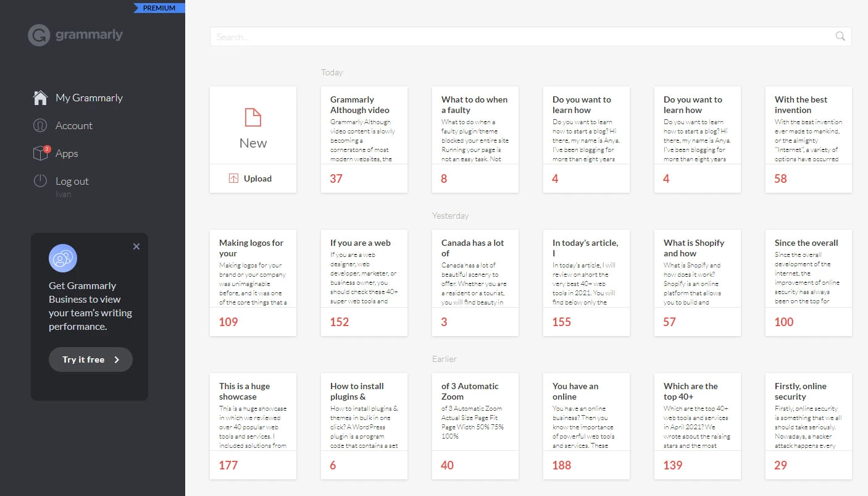Image resolution: width=868 pixels, height=496 pixels.
Task: Focus the document search field
Action: [x=531, y=36]
